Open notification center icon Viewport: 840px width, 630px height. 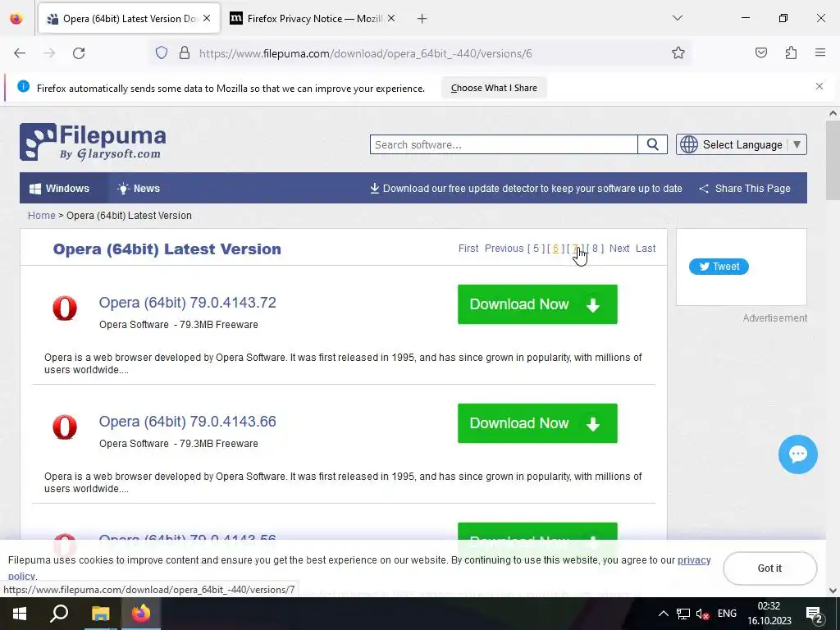[x=815, y=614]
